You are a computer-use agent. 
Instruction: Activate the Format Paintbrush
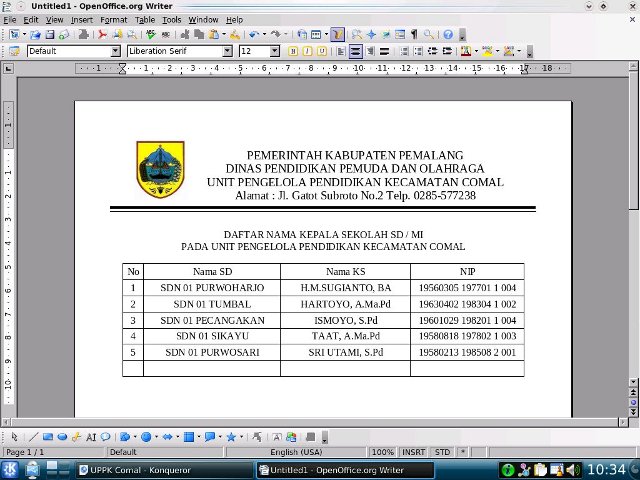tap(235, 35)
